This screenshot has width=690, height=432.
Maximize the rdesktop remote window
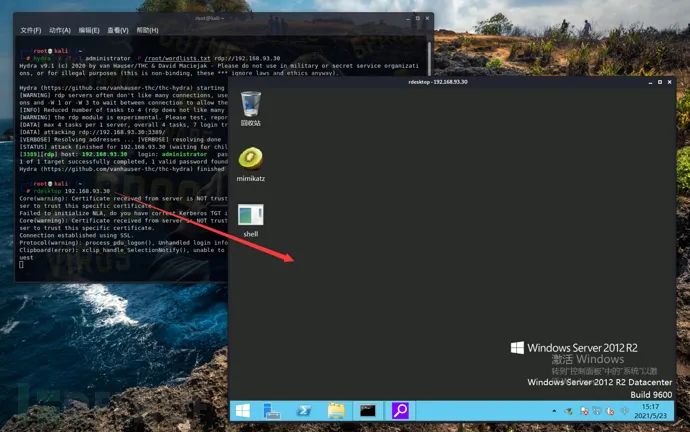pyautogui.click(x=660, y=82)
